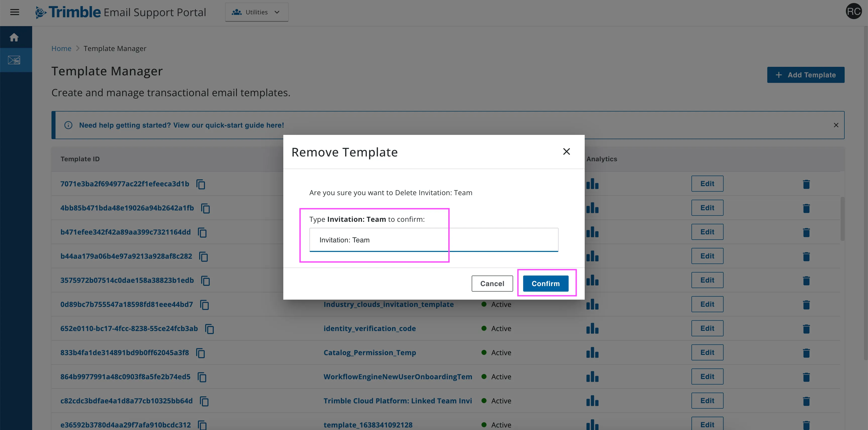This screenshot has height=430, width=868.
Task: Edit the identity_verification_code template
Action: point(707,328)
